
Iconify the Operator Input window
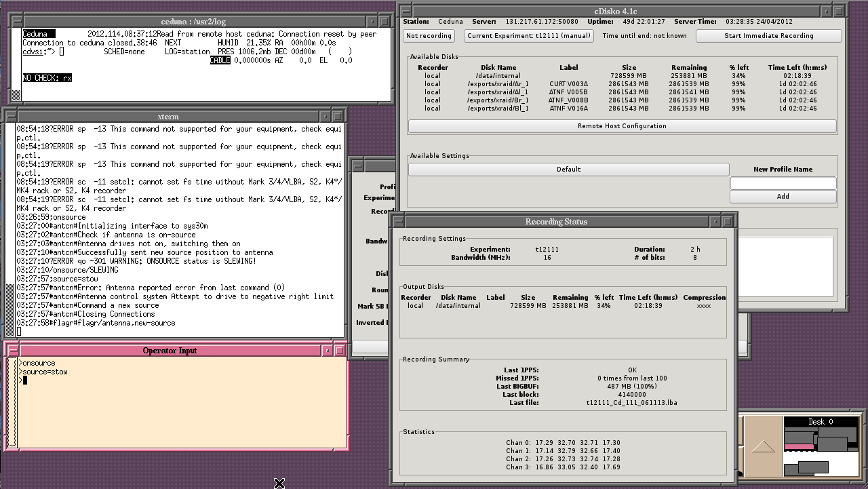coord(328,351)
